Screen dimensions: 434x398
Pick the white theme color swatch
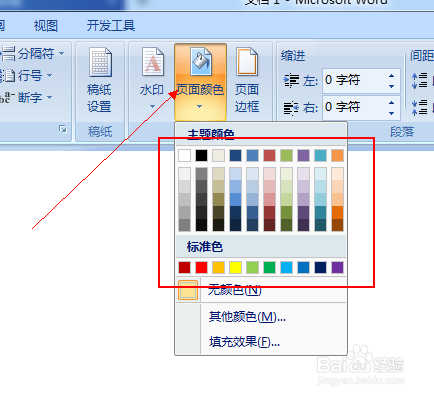[x=184, y=156]
